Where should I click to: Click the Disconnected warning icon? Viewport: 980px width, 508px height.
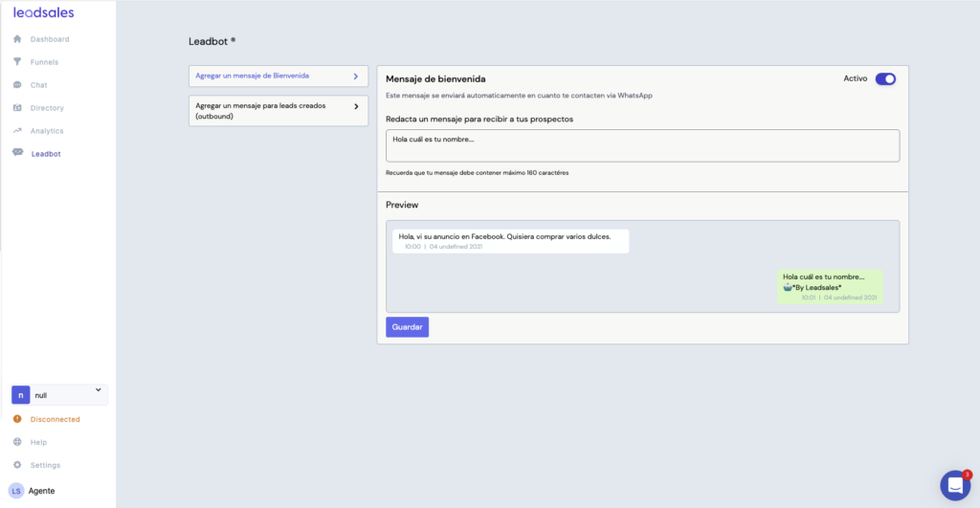click(x=17, y=419)
